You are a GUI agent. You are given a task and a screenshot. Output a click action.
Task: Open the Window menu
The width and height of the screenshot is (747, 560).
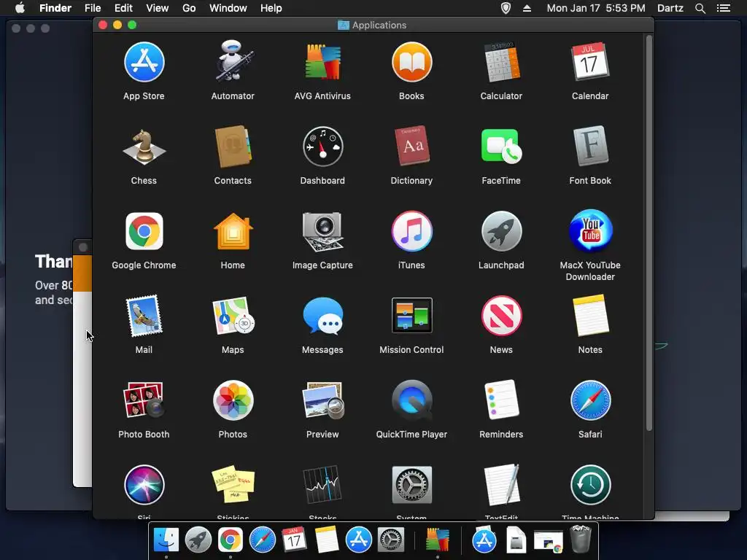tap(228, 8)
